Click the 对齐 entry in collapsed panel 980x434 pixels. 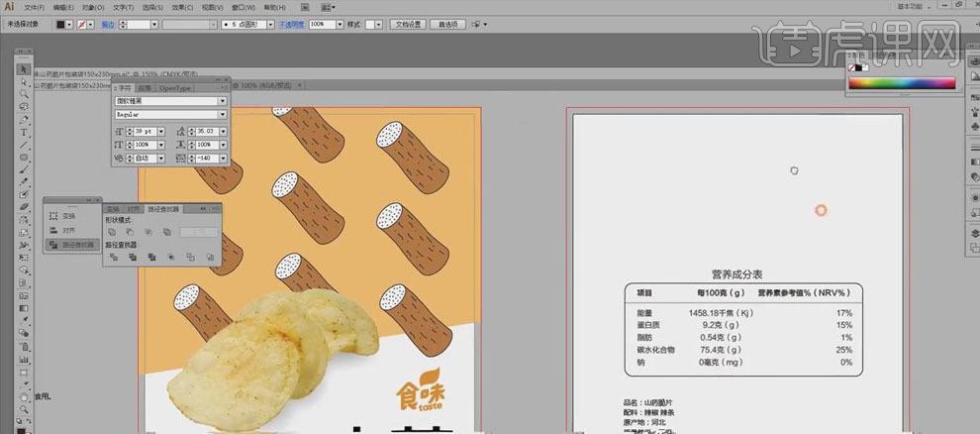[68, 230]
